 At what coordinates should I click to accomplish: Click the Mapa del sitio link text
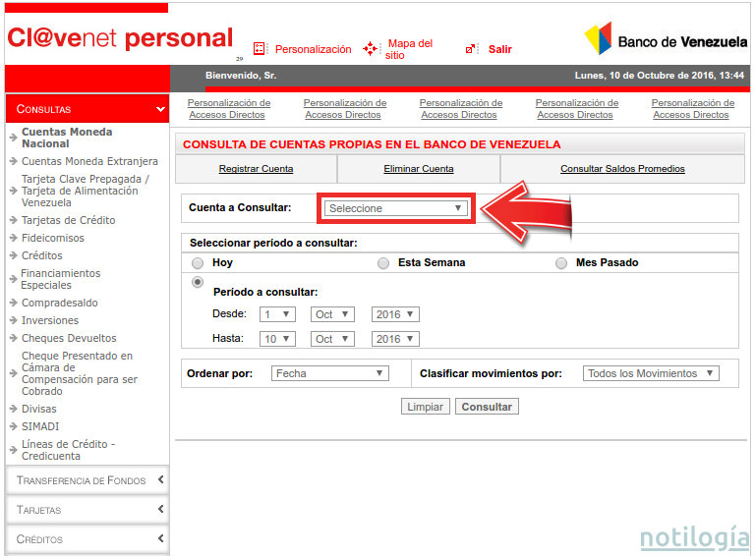coord(409,49)
